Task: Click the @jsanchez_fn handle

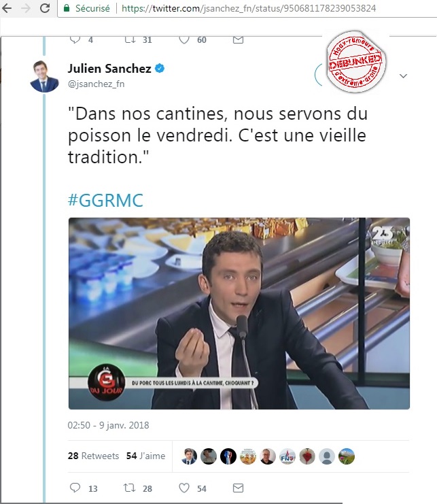Action: coord(96,84)
